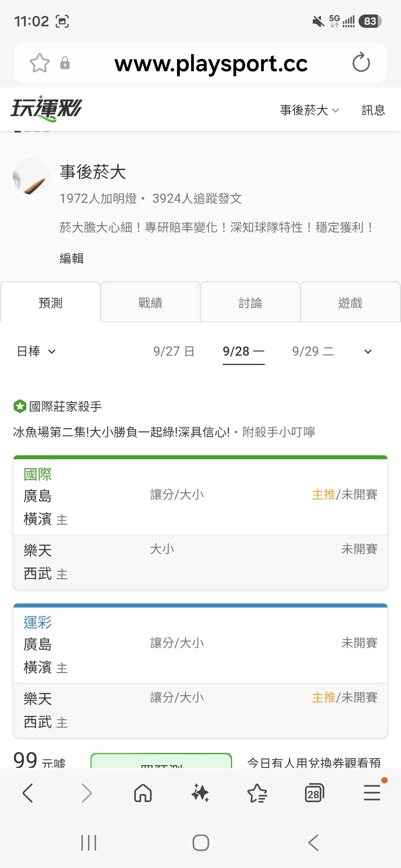Switch to the 討論 tab
Viewport: 401px width, 868px height.
tap(250, 302)
